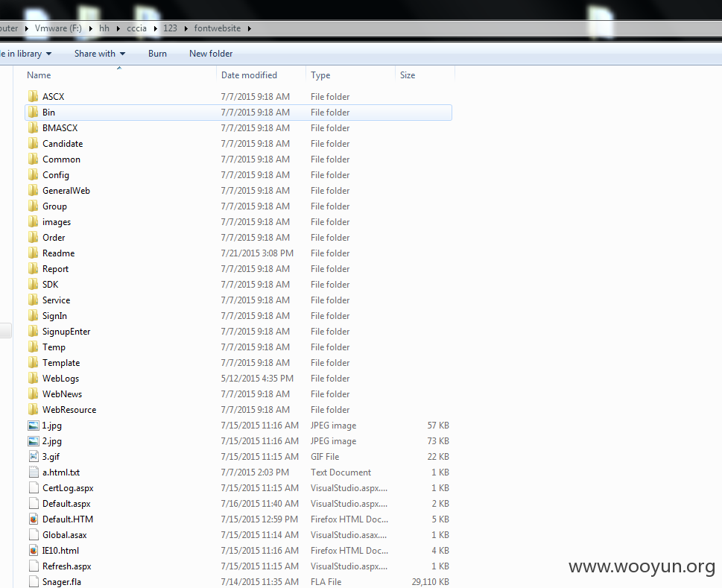This screenshot has height=588, width=722.
Task: Select the GeneralWeb folder icon
Action: coord(33,190)
